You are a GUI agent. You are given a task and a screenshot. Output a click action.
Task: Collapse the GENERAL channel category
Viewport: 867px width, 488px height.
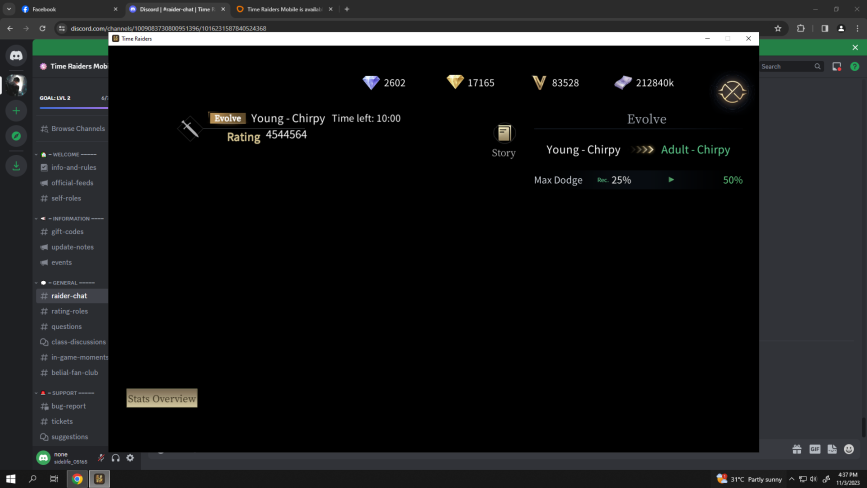pos(72,283)
